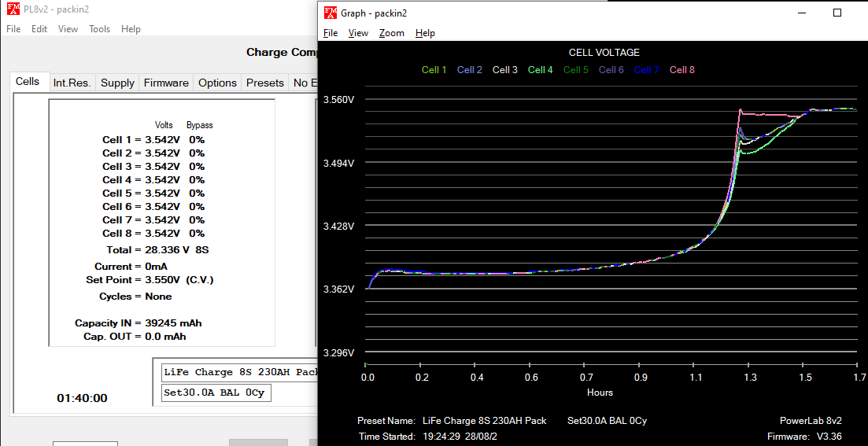Switch to the Supply tab

117,83
